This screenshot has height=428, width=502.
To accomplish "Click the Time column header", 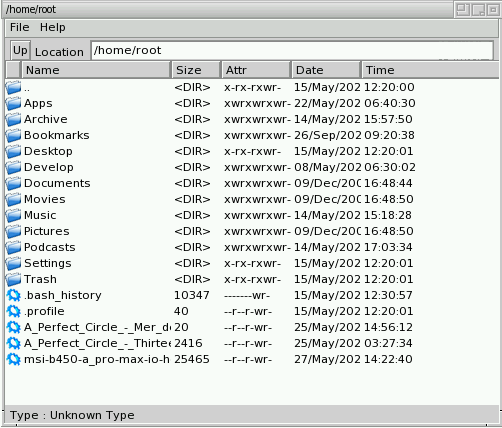I will click(430, 70).
